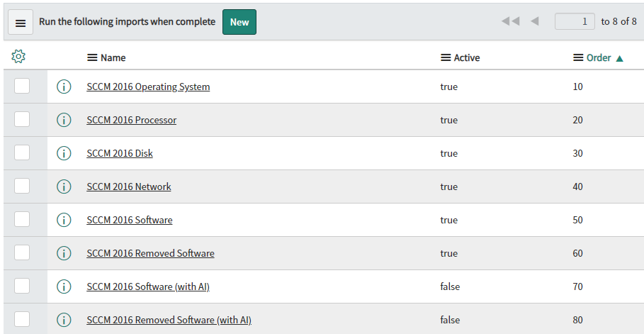Viewport: 644px width, 334px height.
Task: Click Active value true for Operating System row
Action: point(449,87)
